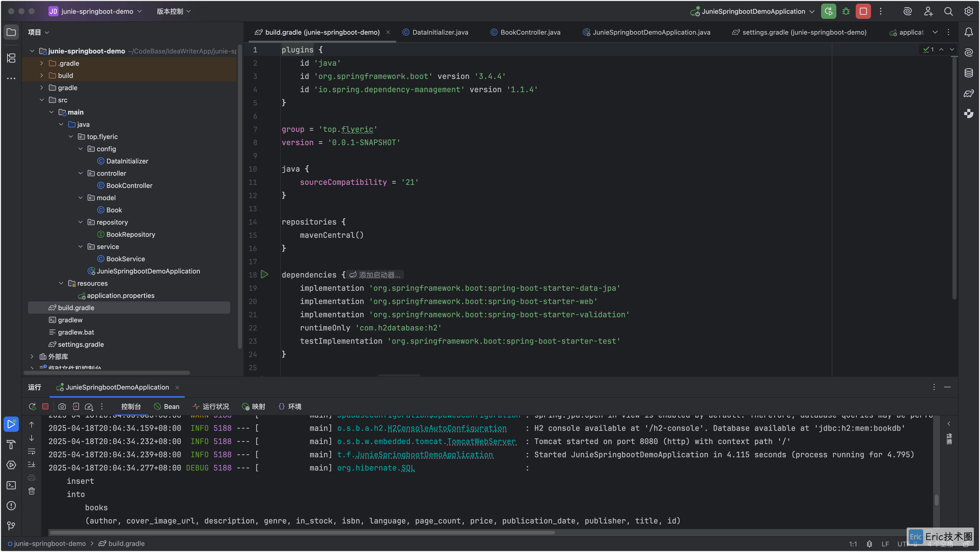Collapse the controller package
980x552 pixels.
click(x=80, y=173)
